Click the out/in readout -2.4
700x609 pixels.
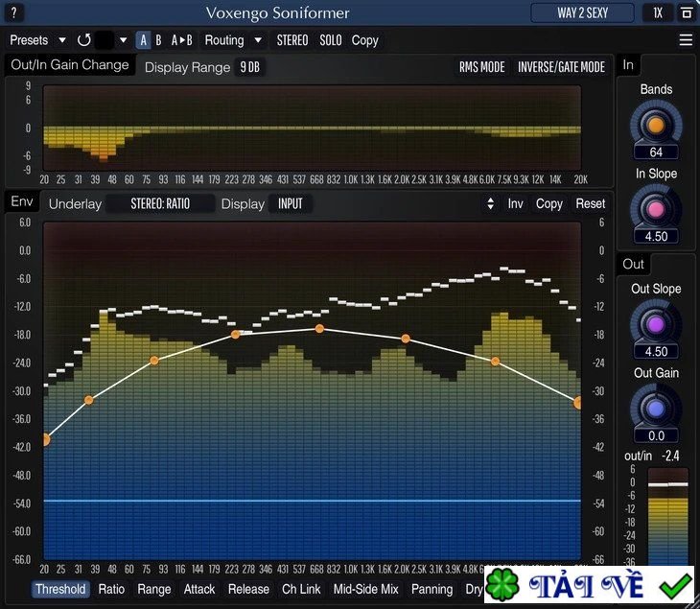(670, 456)
